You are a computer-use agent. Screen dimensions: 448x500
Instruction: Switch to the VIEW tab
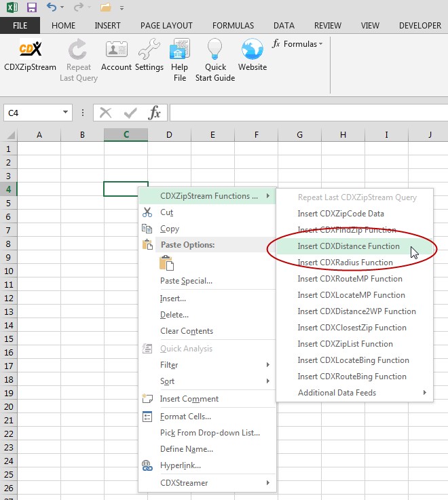coord(370,26)
